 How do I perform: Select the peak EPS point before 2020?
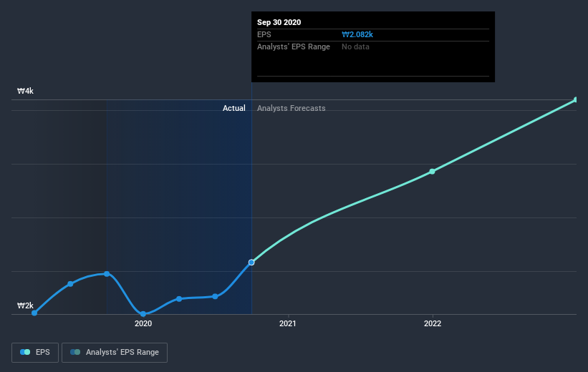(x=107, y=274)
